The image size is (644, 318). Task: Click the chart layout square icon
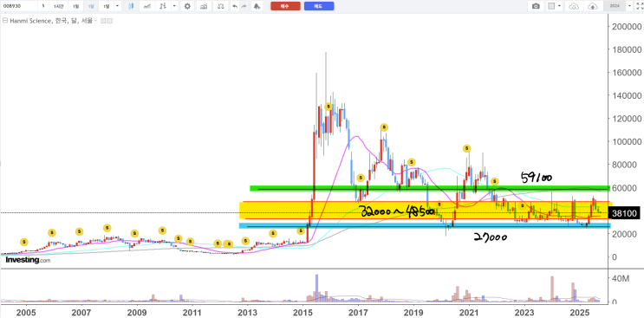[551, 6]
